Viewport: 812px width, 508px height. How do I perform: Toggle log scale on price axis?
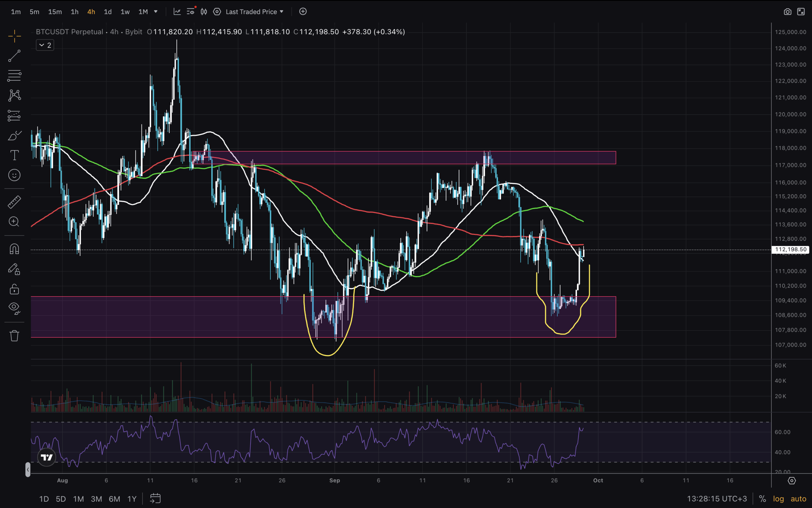point(778,498)
